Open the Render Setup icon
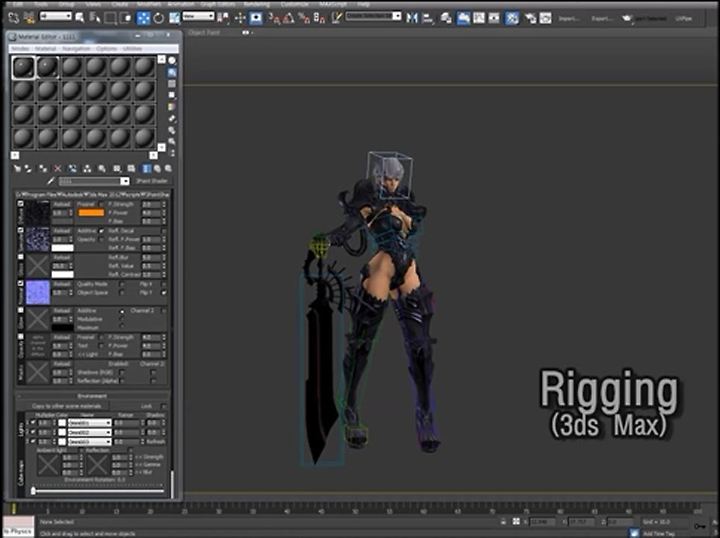Image resolution: width=720 pixels, height=538 pixels. point(529,18)
